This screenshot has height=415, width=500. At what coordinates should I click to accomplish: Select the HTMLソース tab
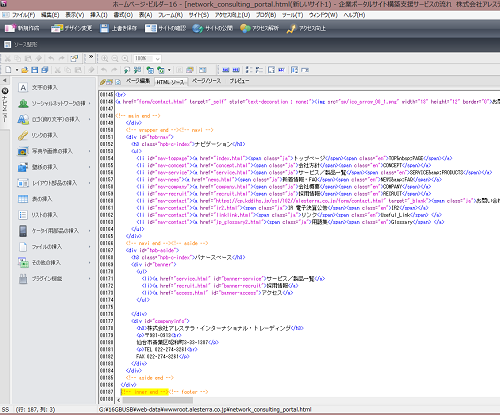click(170, 82)
